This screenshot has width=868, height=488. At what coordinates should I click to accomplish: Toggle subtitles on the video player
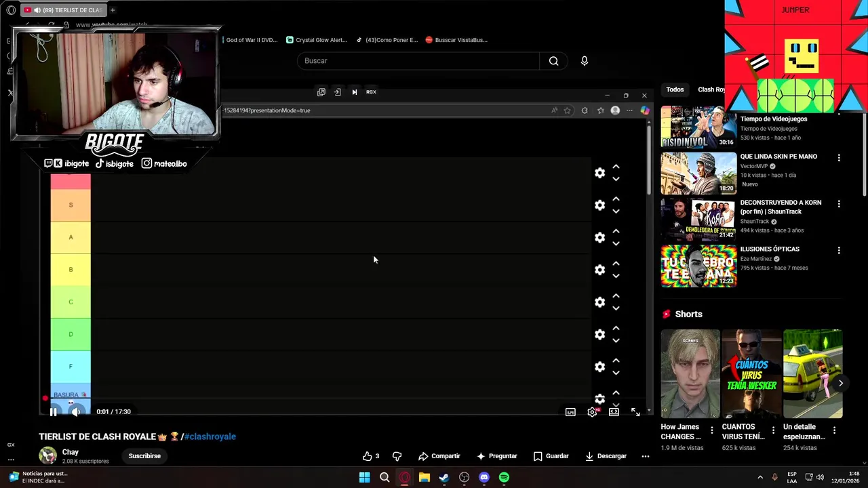[570, 412]
